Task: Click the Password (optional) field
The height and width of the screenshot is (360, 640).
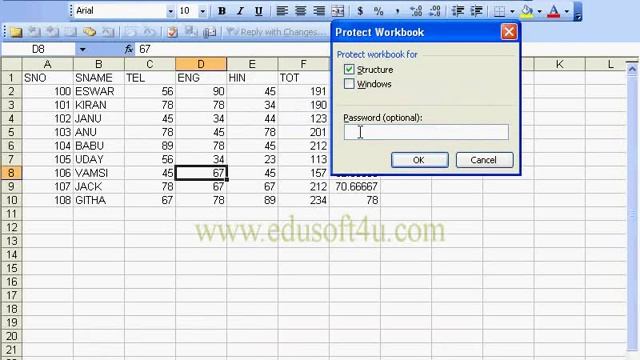Action: pyautogui.click(x=426, y=132)
